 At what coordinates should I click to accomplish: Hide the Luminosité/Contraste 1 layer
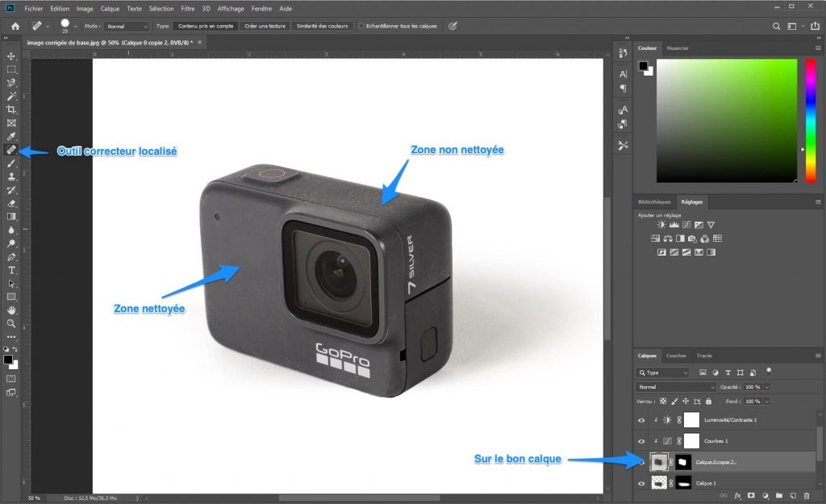tap(641, 420)
